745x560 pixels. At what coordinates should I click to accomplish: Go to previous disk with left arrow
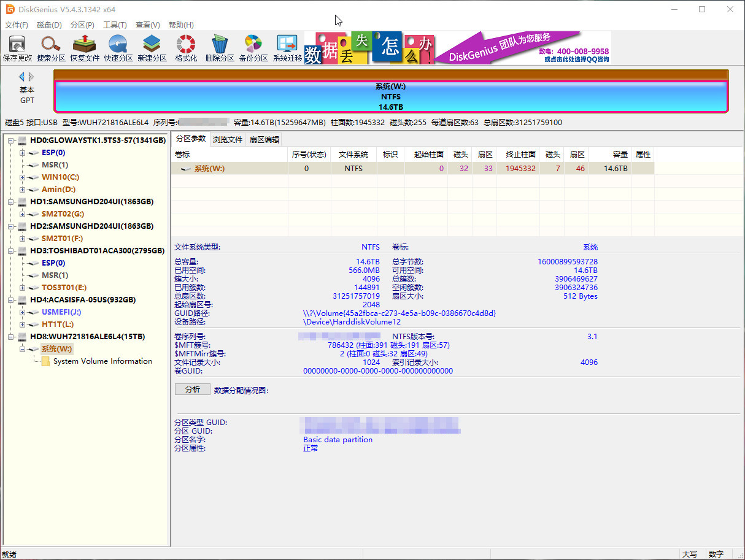(22, 77)
